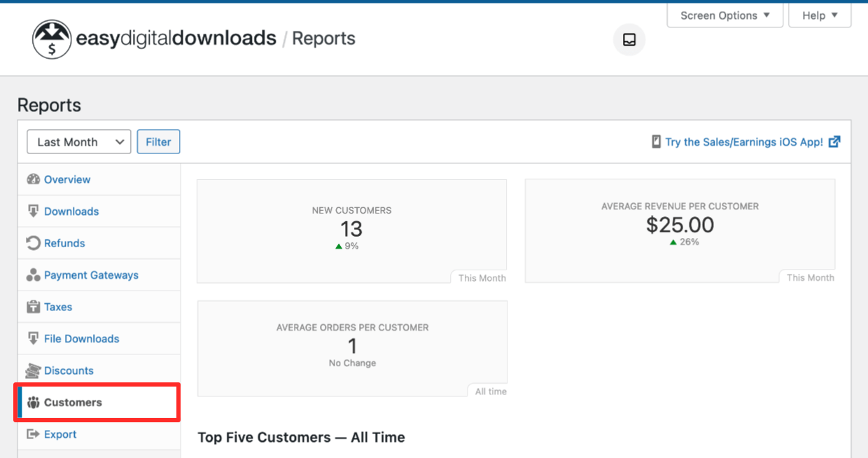868x458 pixels.
Task: Click the File Downloads icon
Action: 34,338
